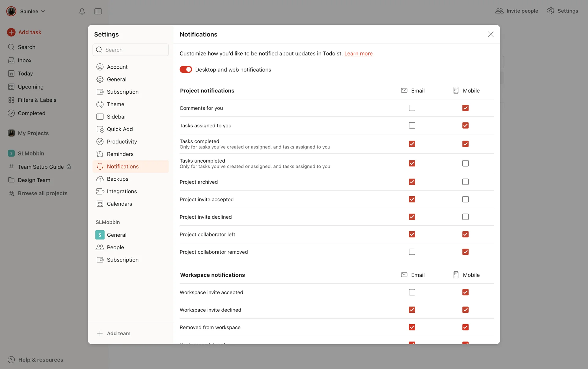Switch to the Theme settings tab
588x369 pixels.
coord(115,104)
